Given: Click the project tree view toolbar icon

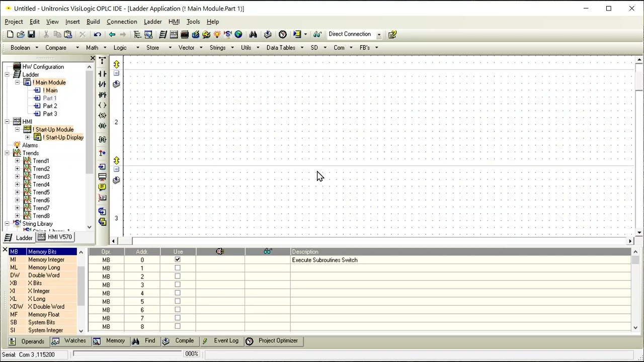Looking at the screenshot, I should click(x=137, y=34).
